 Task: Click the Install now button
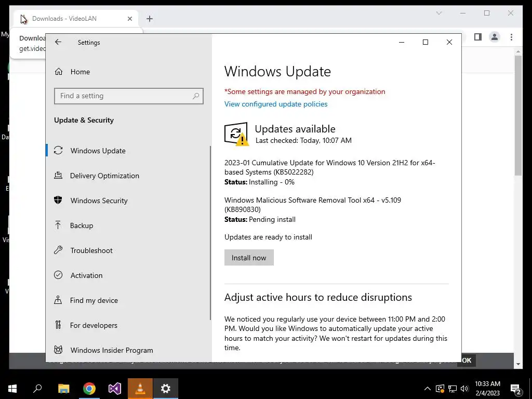point(249,258)
